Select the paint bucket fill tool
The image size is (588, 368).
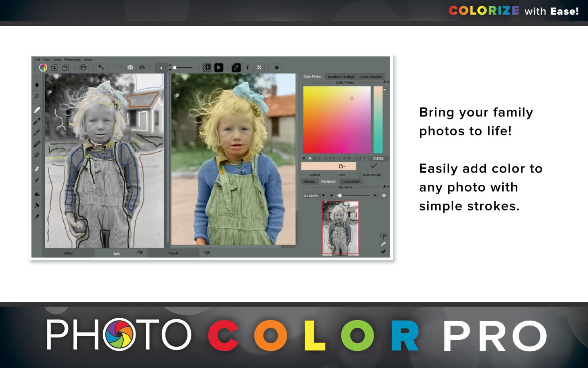(x=37, y=194)
